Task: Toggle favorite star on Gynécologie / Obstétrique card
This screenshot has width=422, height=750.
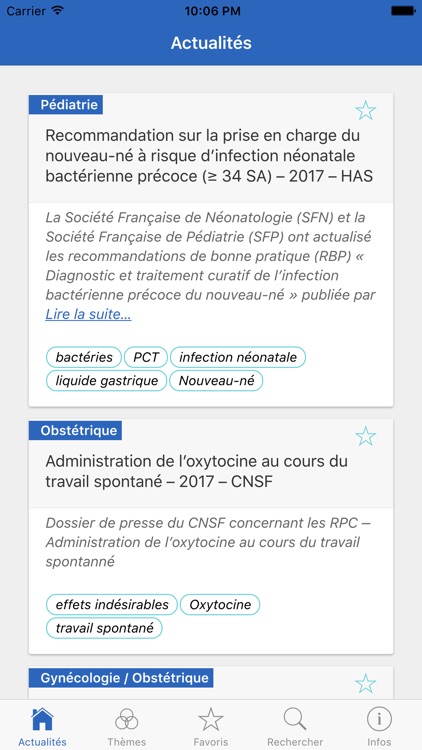Action: pos(366,684)
